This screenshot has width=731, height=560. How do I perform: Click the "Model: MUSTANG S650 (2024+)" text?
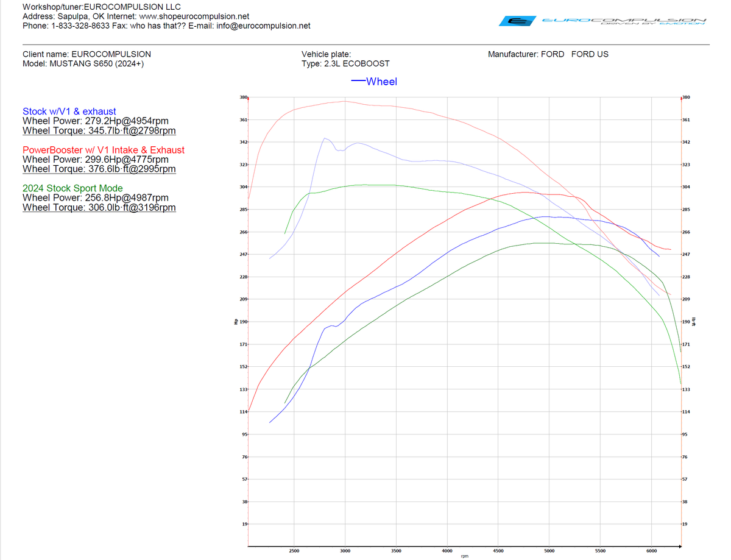(x=84, y=63)
